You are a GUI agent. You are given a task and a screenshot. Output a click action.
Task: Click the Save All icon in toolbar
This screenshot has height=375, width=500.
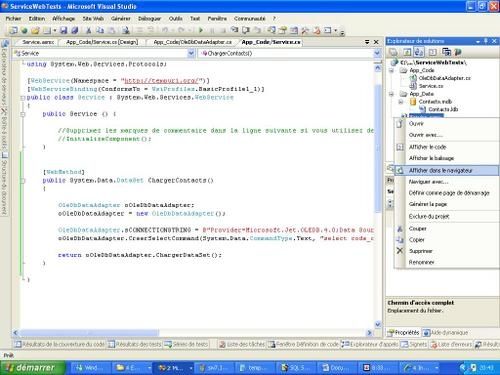click(x=75, y=31)
